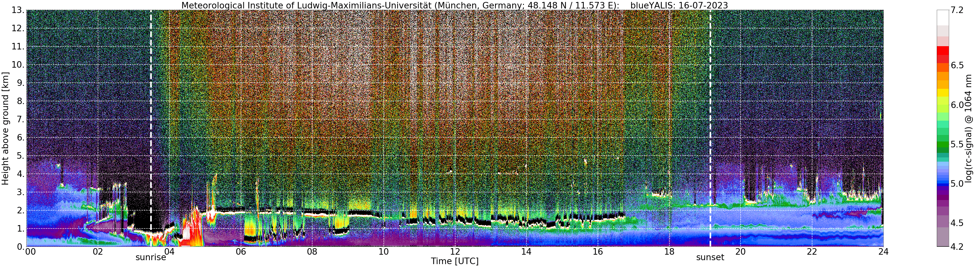Click the time axis tick label '12'
This screenshot has height=268, width=980.
[455, 252]
